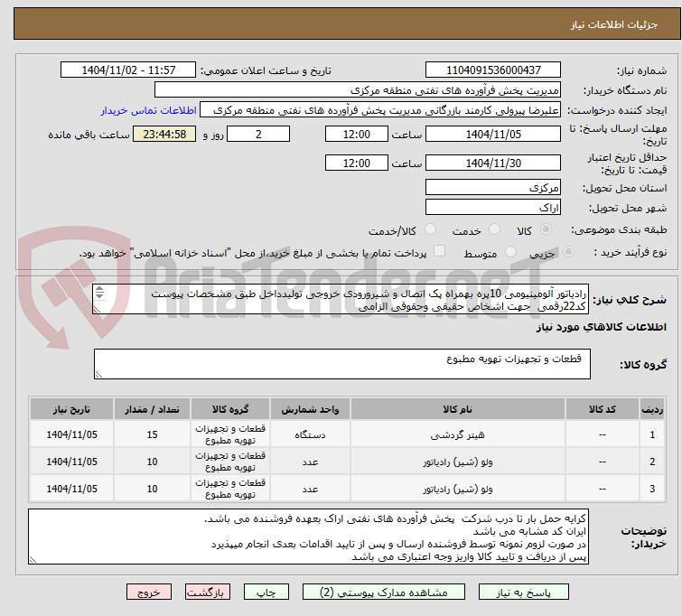Open مشاهده مدارک پیوستی (2) attachments

[384, 593]
